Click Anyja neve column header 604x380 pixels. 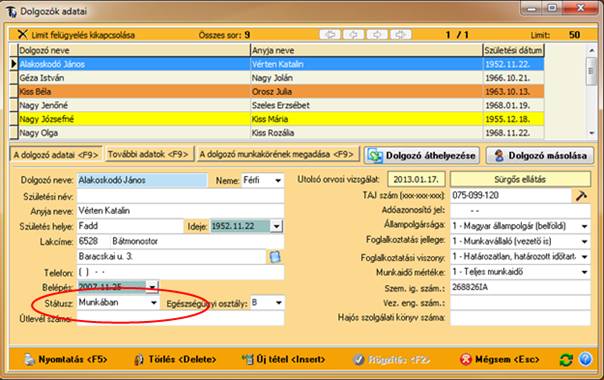coord(366,50)
